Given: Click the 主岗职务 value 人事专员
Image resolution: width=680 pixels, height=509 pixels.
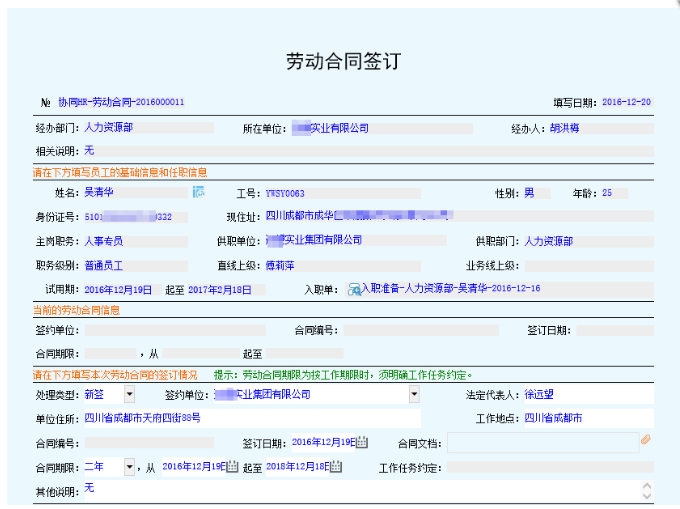Looking at the screenshot, I should coord(104,241).
